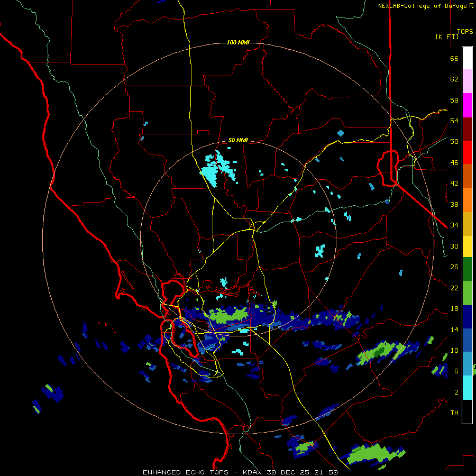Click the dark orange 46 legend swatch
The height and width of the screenshot is (476, 476).
click(467, 176)
